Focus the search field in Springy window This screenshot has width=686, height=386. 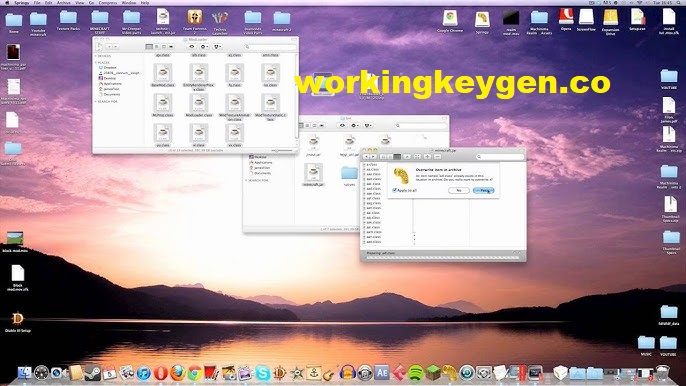[x=500, y=157]
